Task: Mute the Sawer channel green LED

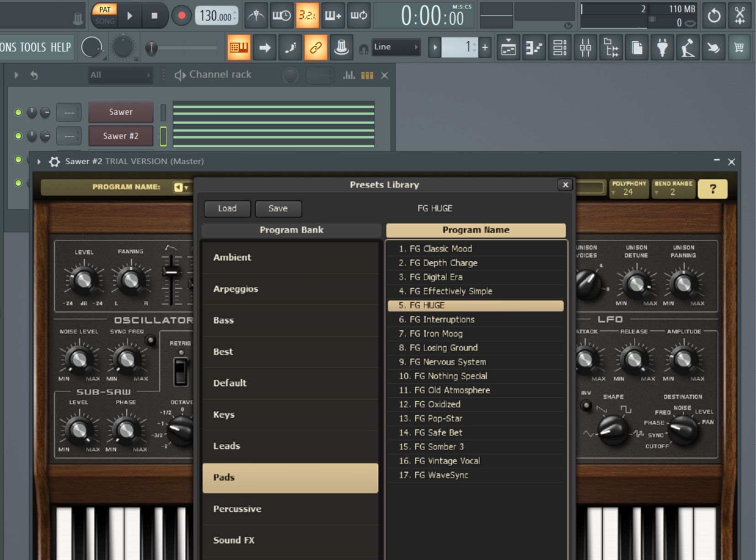Action: pos(18,112)
